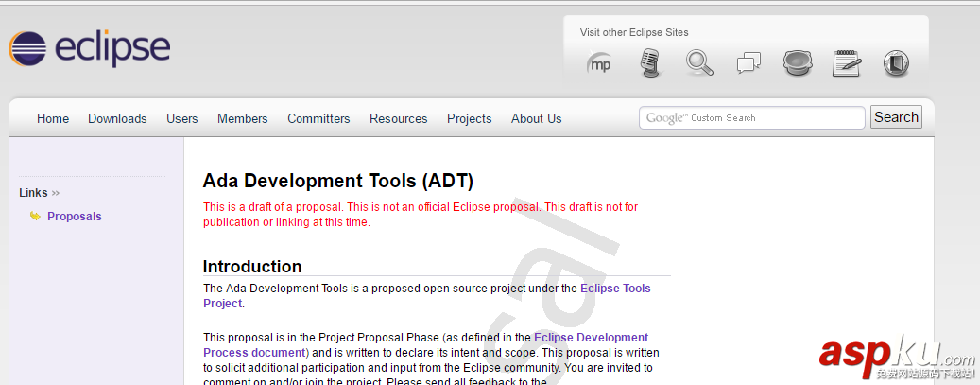Open the notepad with pencil icon
980x385 pixels.
847,63
